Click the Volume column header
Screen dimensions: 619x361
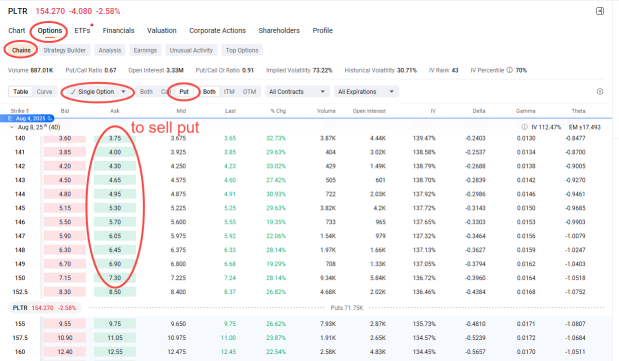pos(326,111)
